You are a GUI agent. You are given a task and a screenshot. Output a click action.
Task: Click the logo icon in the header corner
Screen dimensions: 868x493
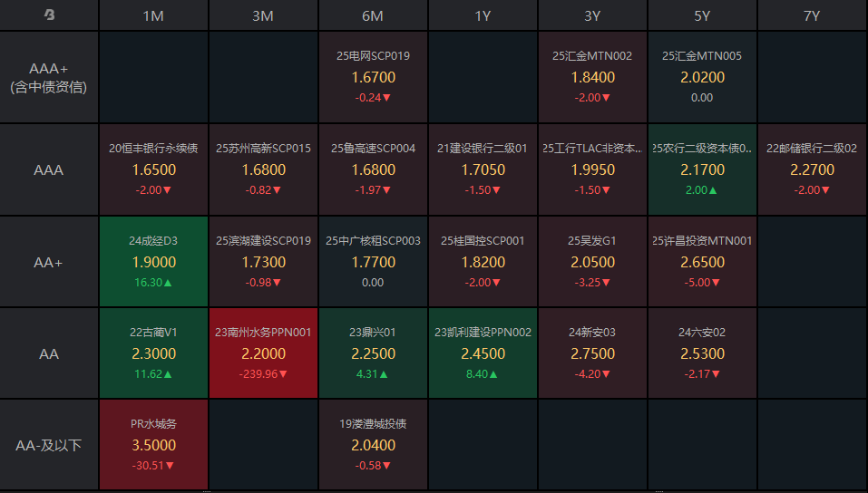49,15
